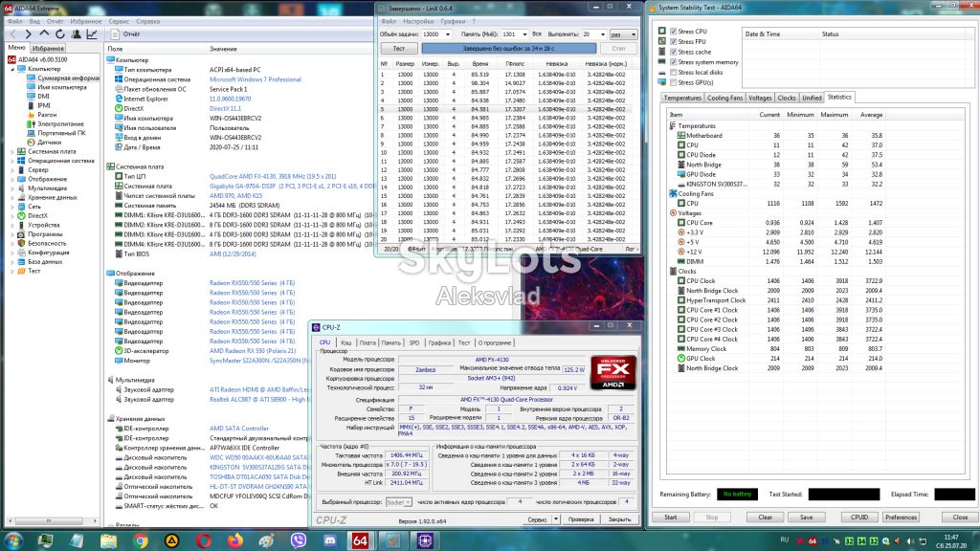The width and height of the screenshot is (980, 551).
Task: Click the Проверка button in CPU-Z
Action: click(581, 519)
